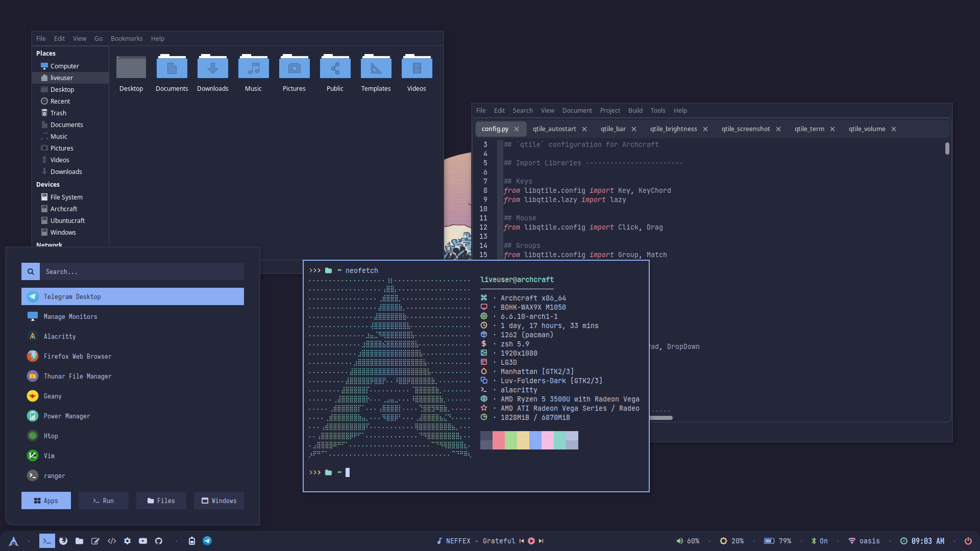Click the pink color block in neofetch
980x551 pixels.
[548, 440]
